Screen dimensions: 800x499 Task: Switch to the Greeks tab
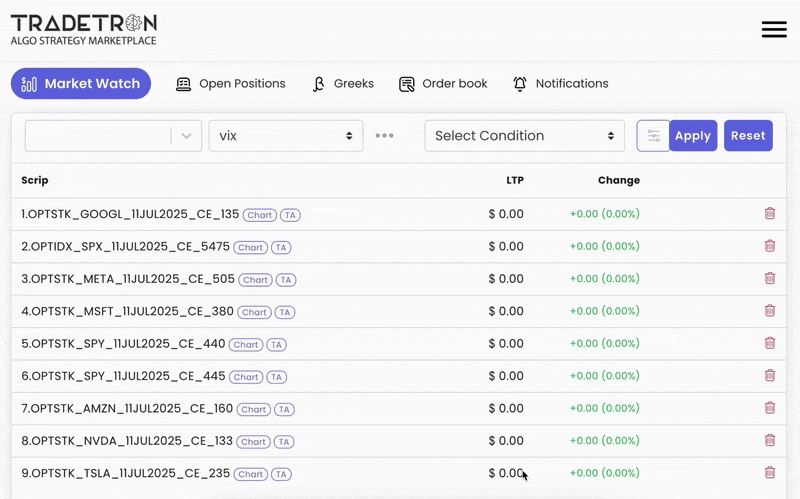click(x=343, y=84)
